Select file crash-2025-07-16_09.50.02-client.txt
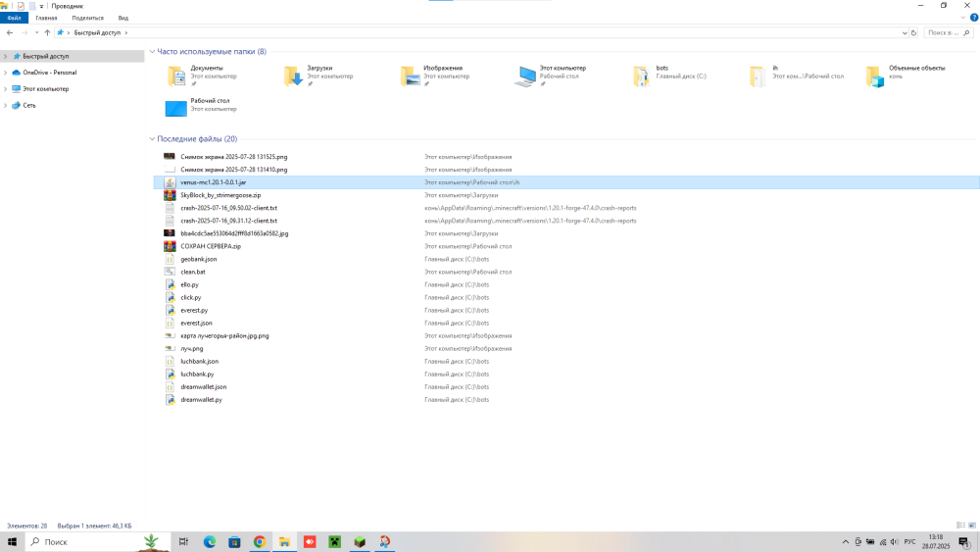 click(x=228, y=208)
